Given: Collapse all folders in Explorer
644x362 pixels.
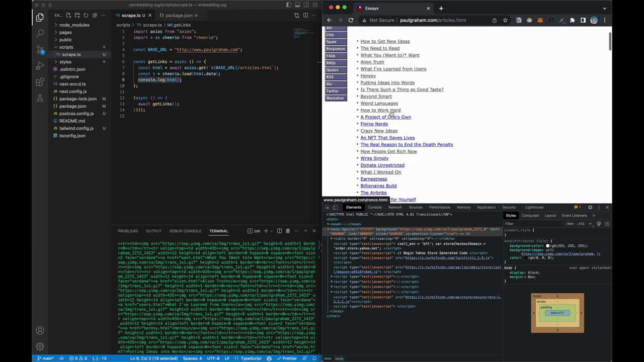Looking at the screenshot, I should click(x=94, y=15).
